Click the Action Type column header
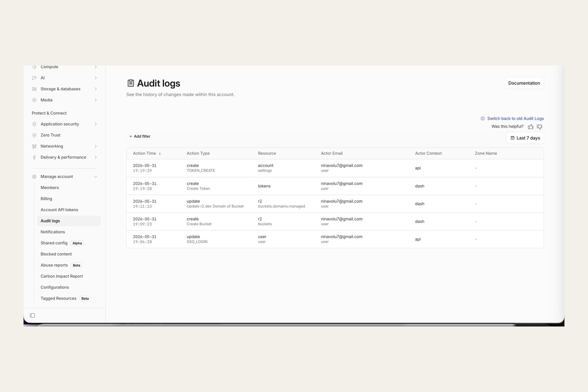The height and width of the screenshot is (392, 588). click(198, 153)
